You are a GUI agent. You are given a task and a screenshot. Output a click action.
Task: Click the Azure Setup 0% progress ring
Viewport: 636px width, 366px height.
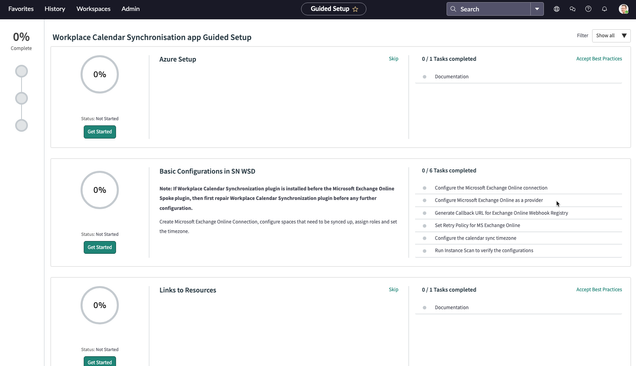coord(100,75)
